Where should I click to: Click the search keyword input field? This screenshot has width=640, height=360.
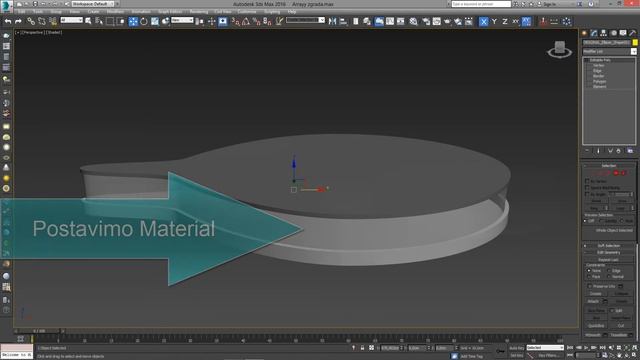click(x=481, y=4)
